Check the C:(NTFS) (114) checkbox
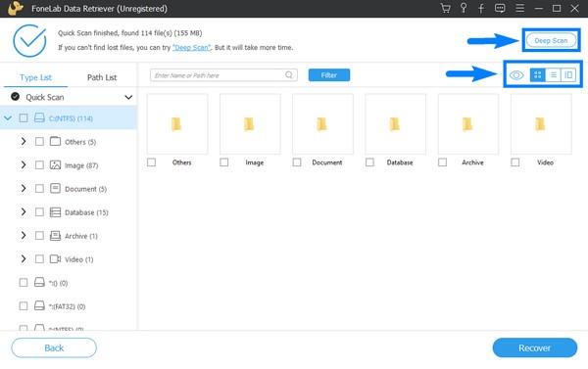Viewport: 588px width, 369px height. 24,118
